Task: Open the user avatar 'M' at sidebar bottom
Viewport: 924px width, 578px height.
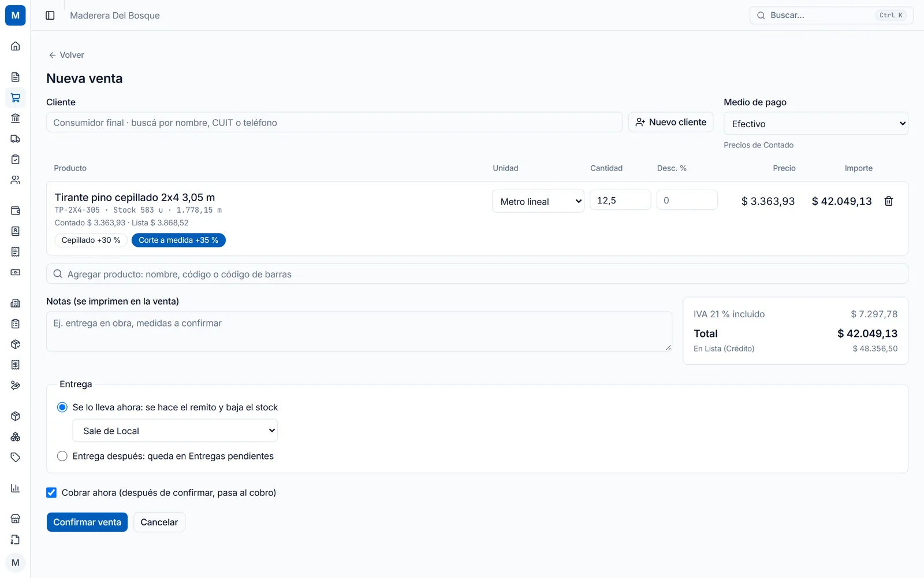Action: tap(16, 562)
